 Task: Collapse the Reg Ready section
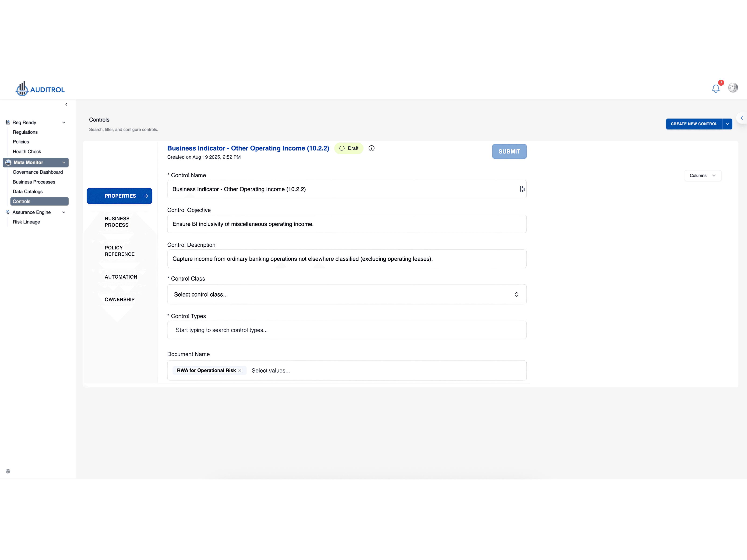63,122
